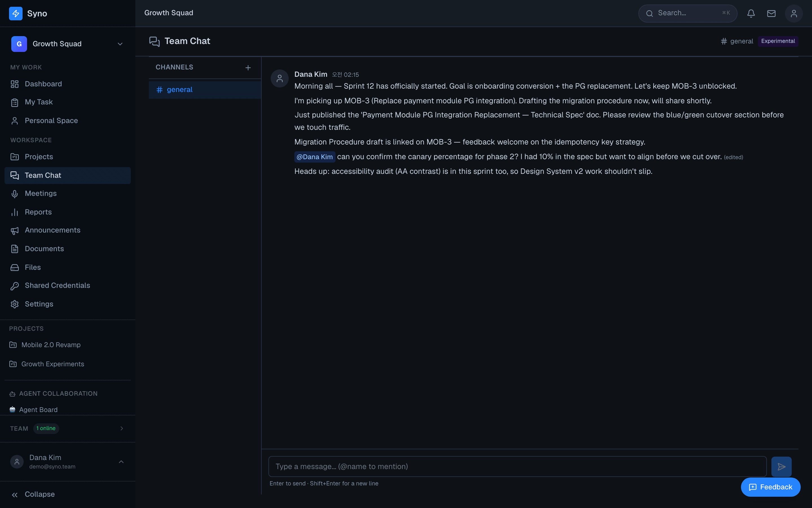Open Reports page
The image size is (812, 508).
68,212
